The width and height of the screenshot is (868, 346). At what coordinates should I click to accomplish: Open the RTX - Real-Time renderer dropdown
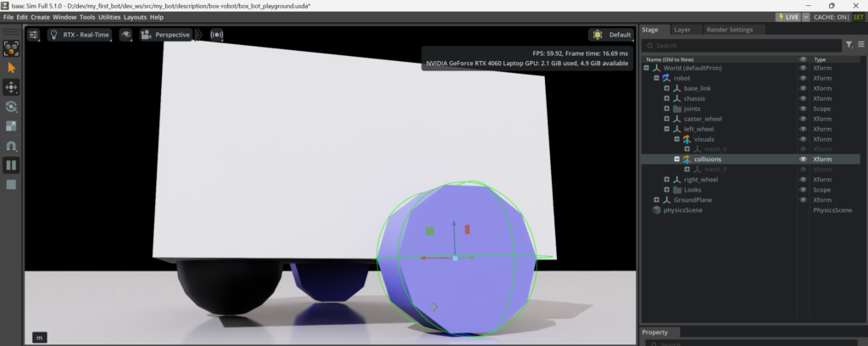[81, 35]
